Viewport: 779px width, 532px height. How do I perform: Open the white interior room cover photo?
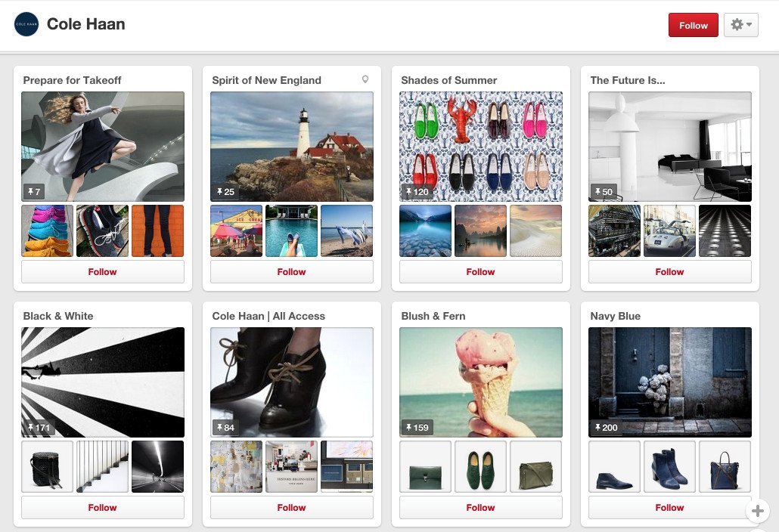(669, 147)
